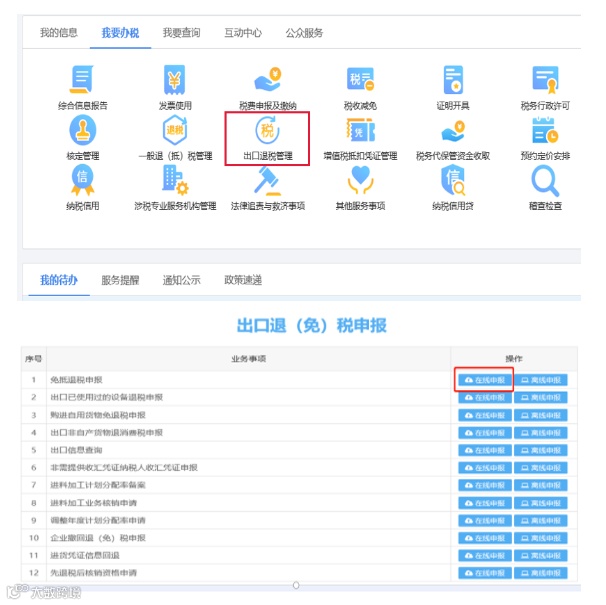Click 在线申报 for 进料加工业务核销申请
Viewport: 606px width, 605px height.
[x=485, y=503]
